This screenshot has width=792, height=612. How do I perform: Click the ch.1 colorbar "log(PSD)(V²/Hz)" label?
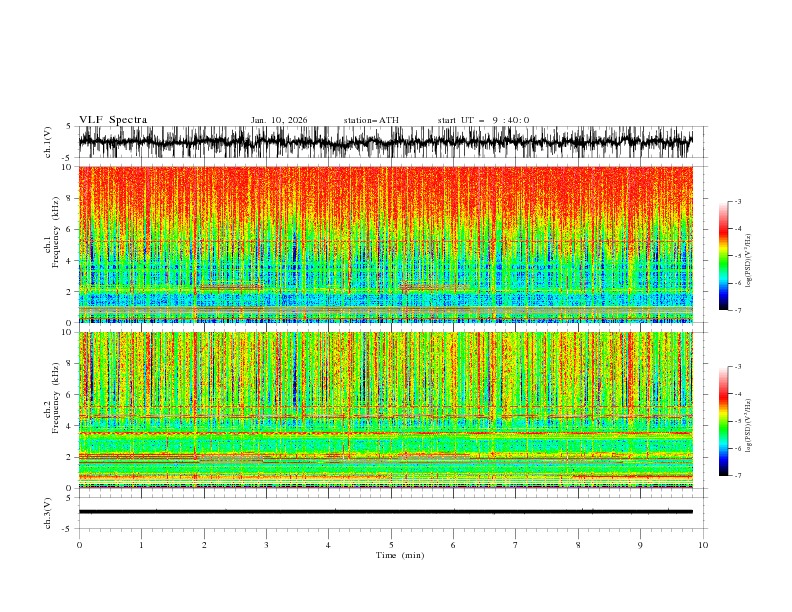749,261
